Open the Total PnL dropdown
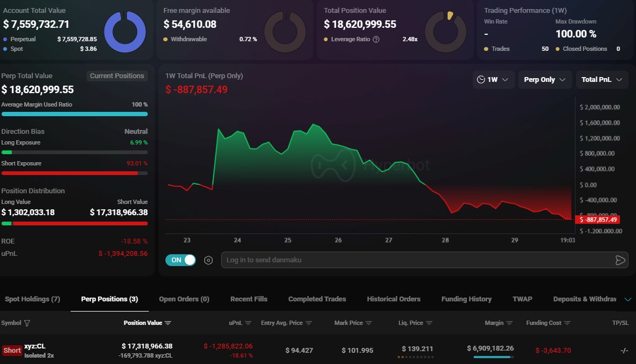636x364 pixels. coord(602,79)
